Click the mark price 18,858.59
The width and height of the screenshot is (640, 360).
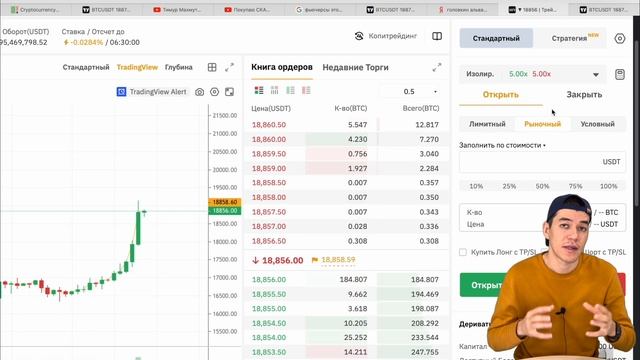tap(338, 260)
